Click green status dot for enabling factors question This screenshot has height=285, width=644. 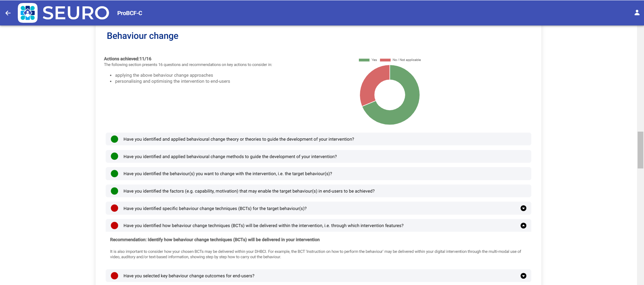tap(114, 191)
